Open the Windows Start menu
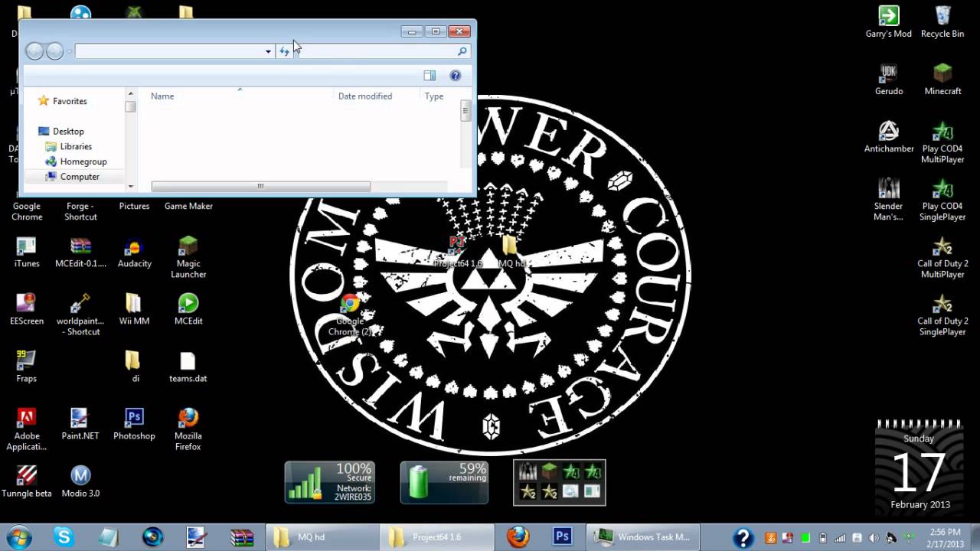 [x=18, y=536]
